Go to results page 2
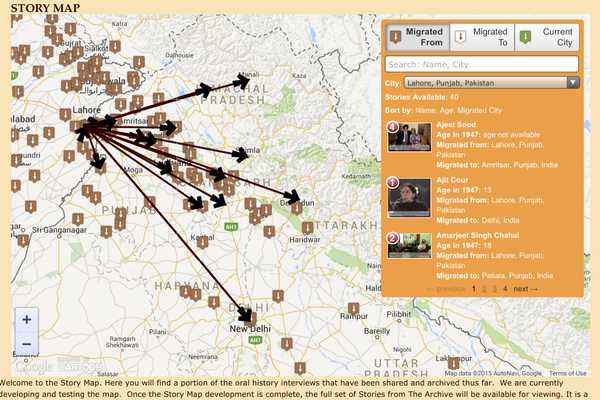 coord(484,289)
